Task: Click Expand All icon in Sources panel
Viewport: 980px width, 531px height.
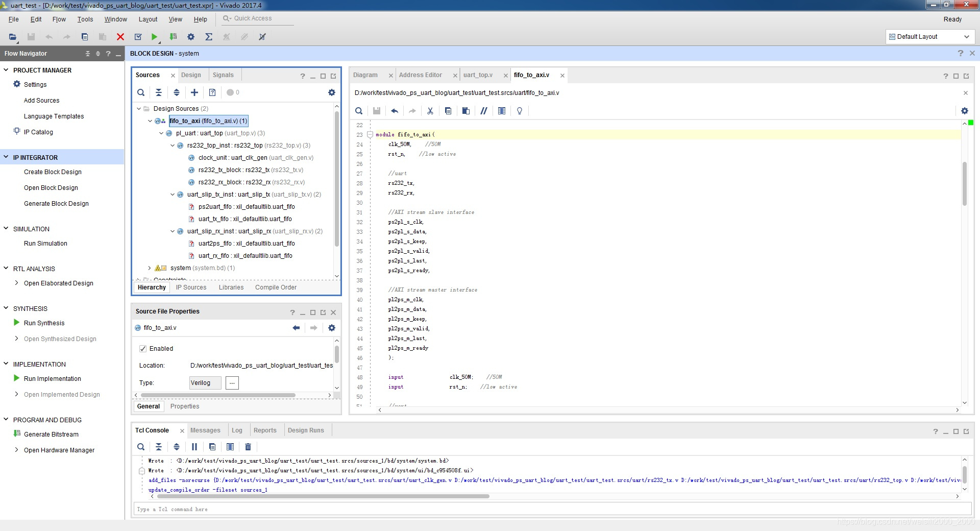Action: (177, 92)
